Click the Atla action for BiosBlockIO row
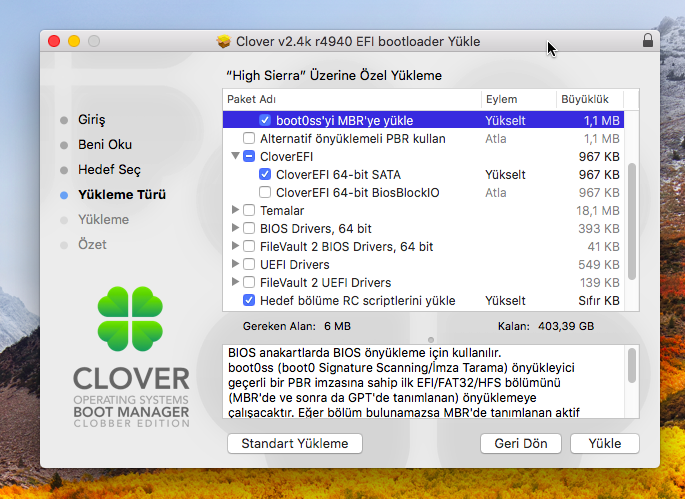Image resolution: width=685 pixels, height=499 pixels. click(x=495, y=193)
